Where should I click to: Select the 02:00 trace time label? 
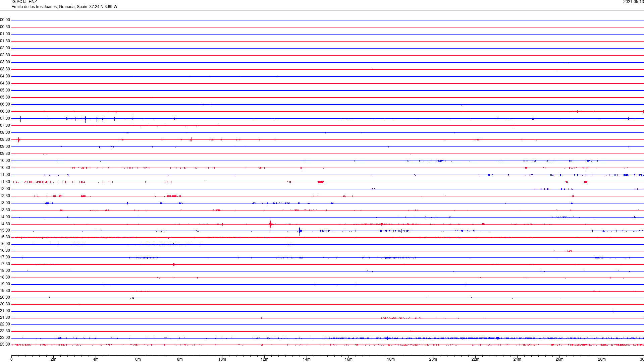tap(5, 48)
